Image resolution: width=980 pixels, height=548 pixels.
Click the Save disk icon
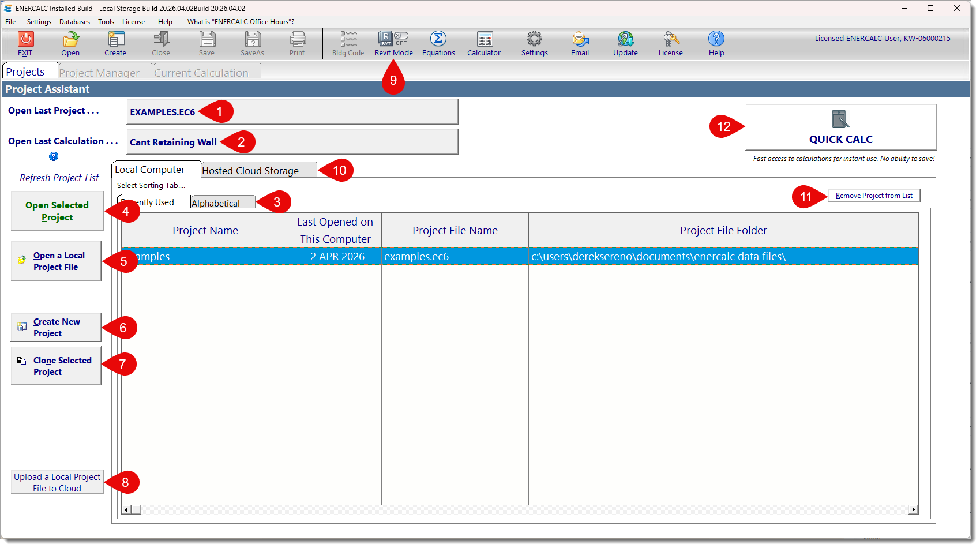coord(206,39)
